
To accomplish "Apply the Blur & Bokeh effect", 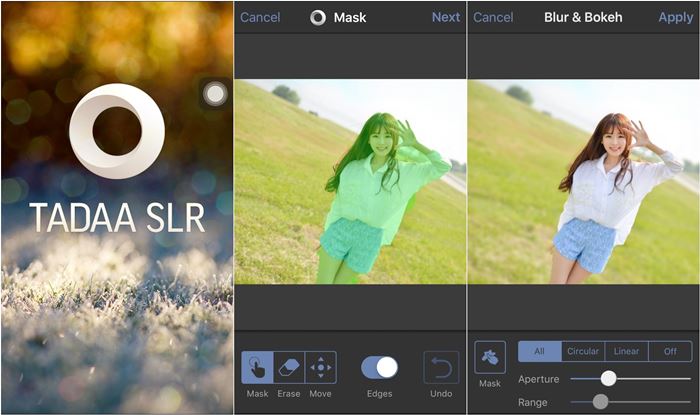I will pos(676,17).
